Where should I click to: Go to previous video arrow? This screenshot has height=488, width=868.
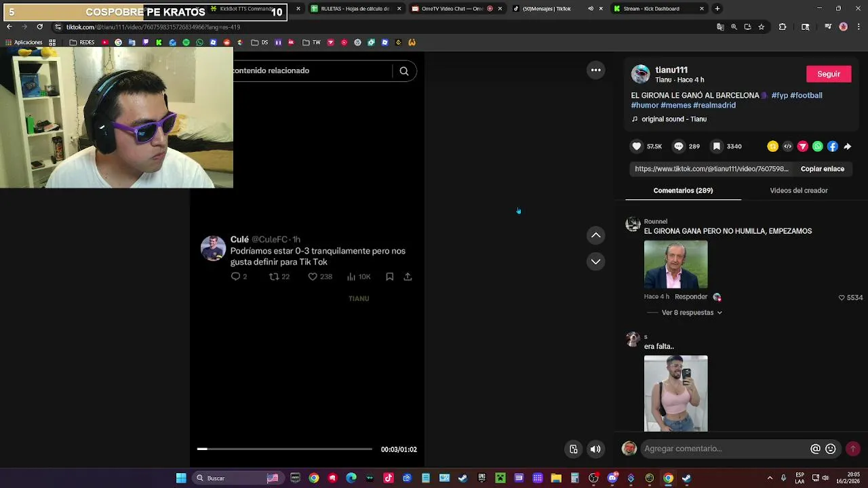coord(595,235)
